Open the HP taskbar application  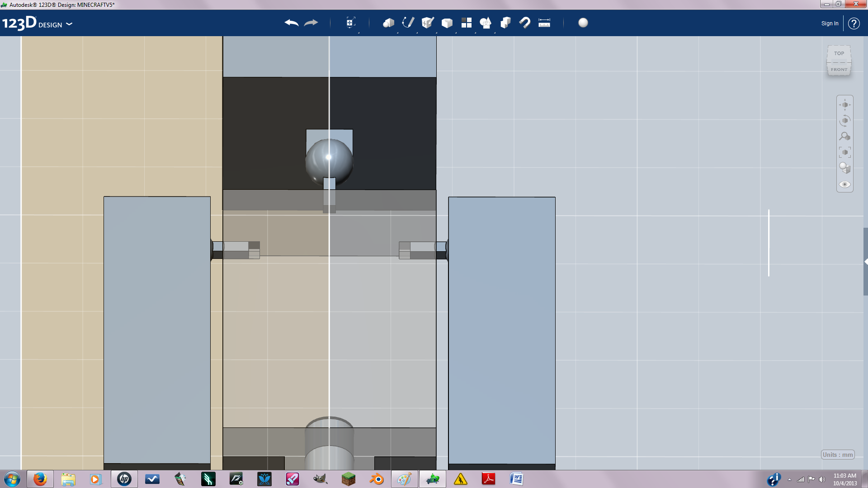(124, 479)
